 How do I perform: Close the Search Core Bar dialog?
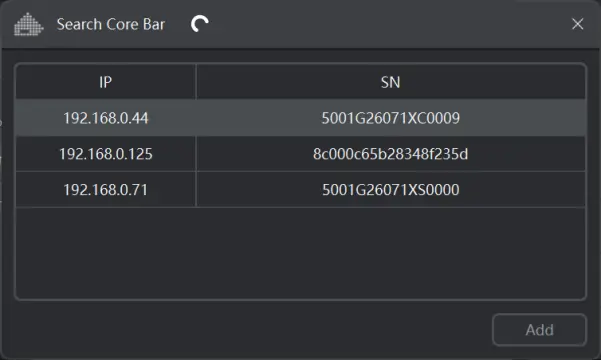pyautogui.click(x=577, y=24)
